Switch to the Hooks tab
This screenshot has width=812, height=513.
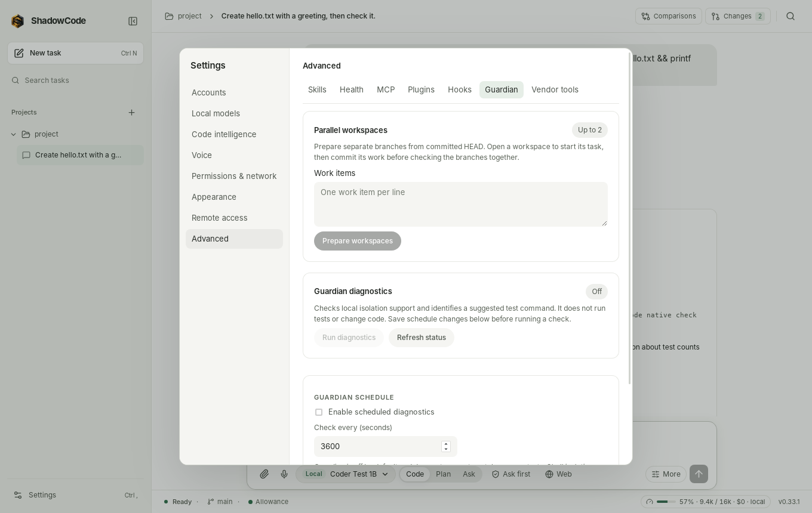click(460, 89)
